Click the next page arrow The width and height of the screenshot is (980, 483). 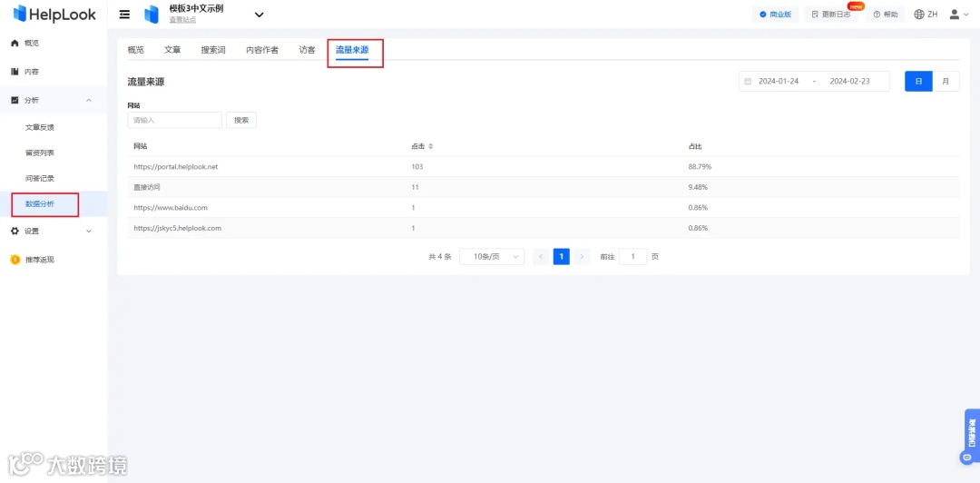click(x=582, y=257)
